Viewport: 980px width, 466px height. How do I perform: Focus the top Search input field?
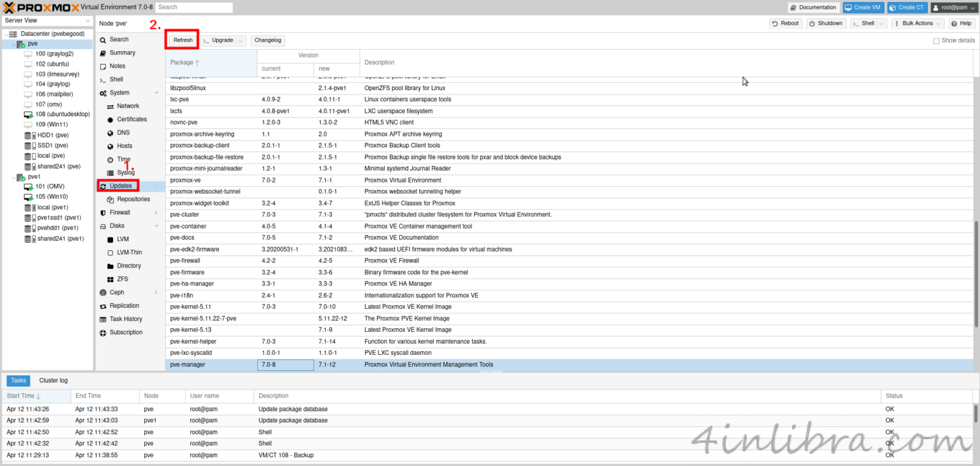tap(194, 8)
